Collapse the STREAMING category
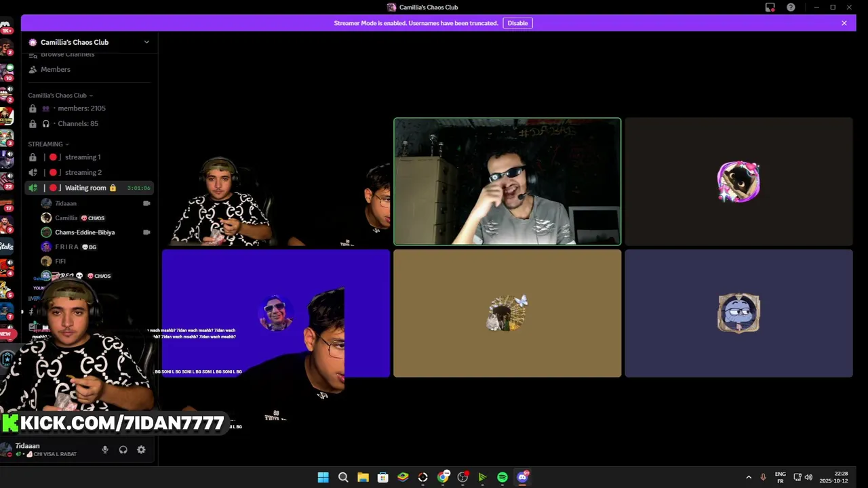 (x=48, y=144)
